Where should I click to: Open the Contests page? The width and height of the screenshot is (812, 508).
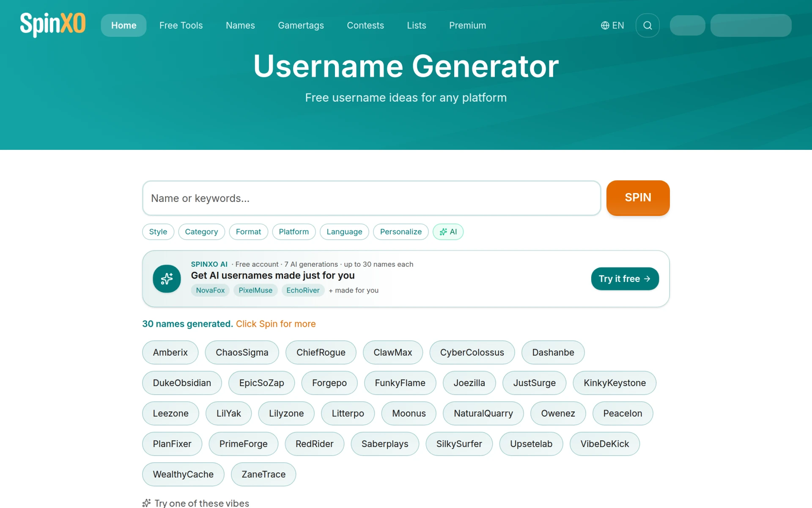pos(365,25)
